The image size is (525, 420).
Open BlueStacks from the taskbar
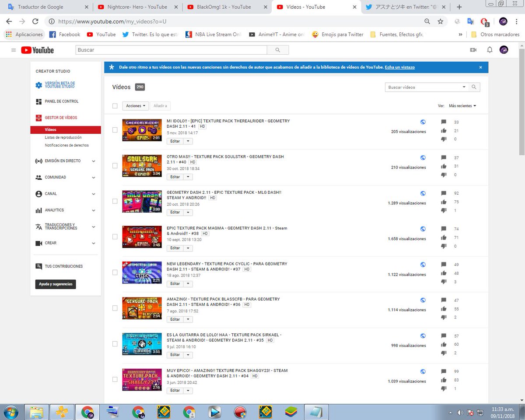pos(290,412)
